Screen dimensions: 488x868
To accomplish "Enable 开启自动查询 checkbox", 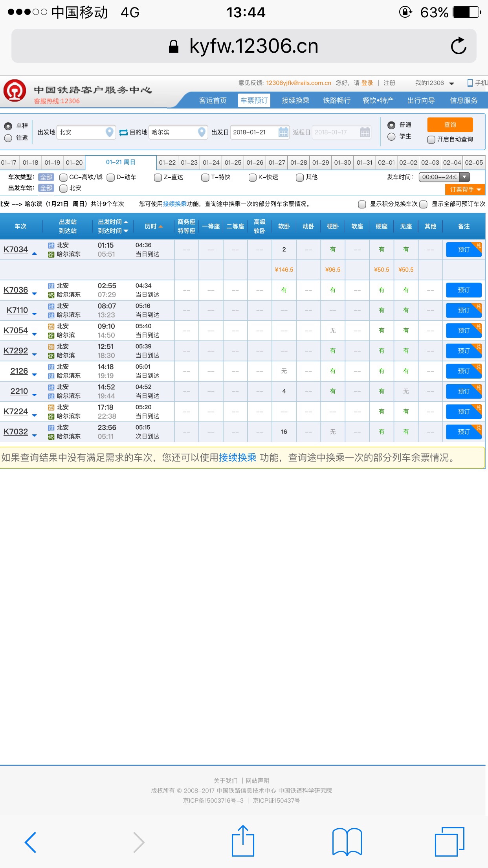I will coord(431,140).
